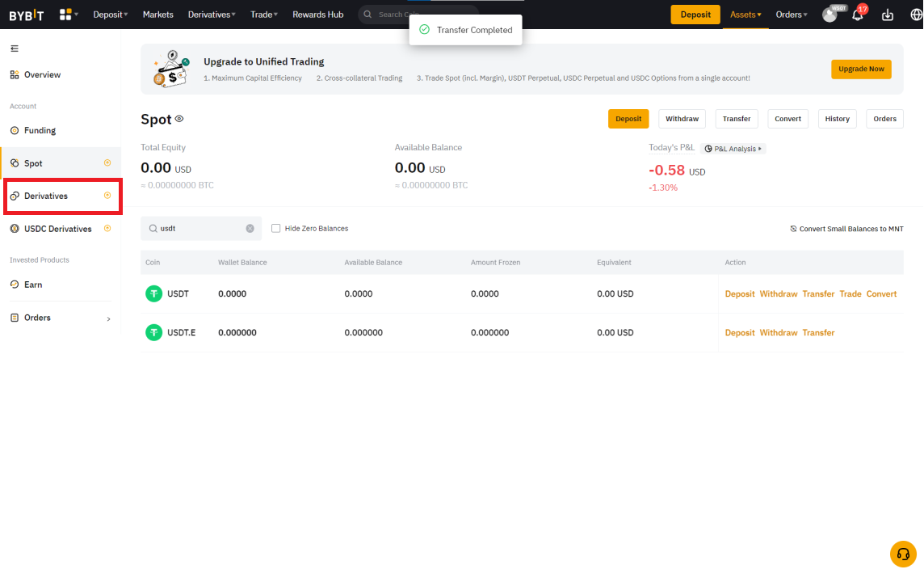Click the USDT coin icon
Image resolution: width=924 pixels, height=582 pixels.
153,293
